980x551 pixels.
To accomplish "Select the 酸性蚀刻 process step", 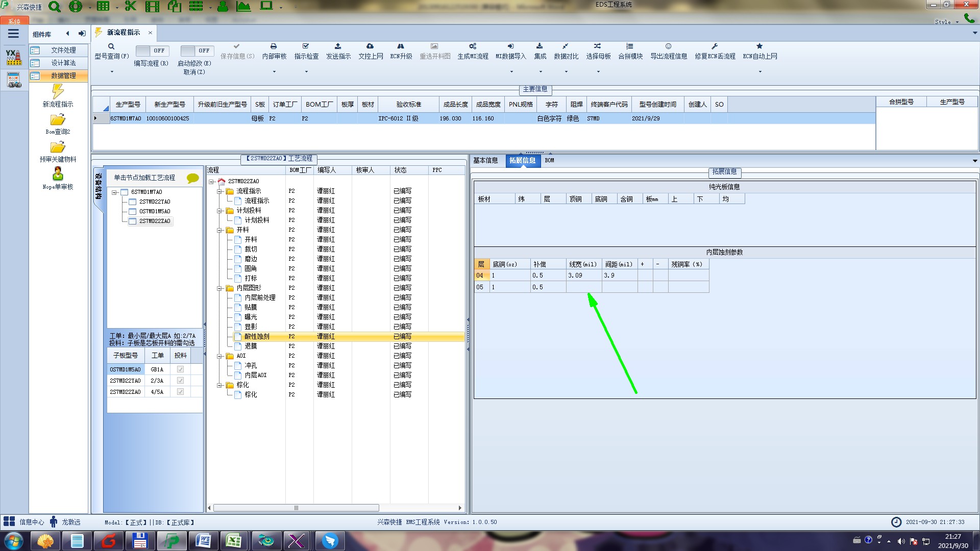I will click(x=257, y=337).
